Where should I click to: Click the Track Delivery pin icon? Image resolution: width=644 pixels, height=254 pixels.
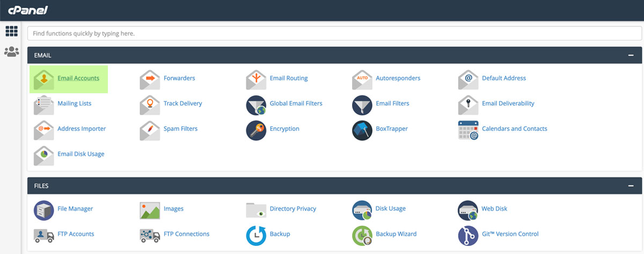(150, 104)
